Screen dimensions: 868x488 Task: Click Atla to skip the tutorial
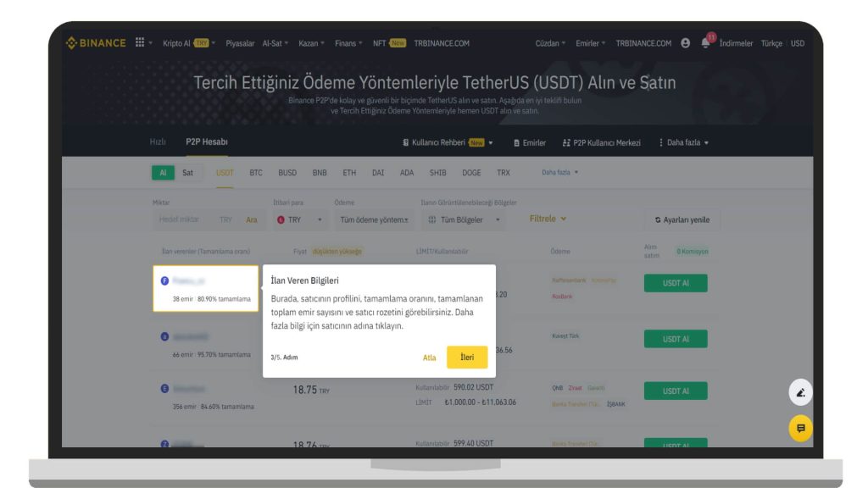click(x=429, y=358)
